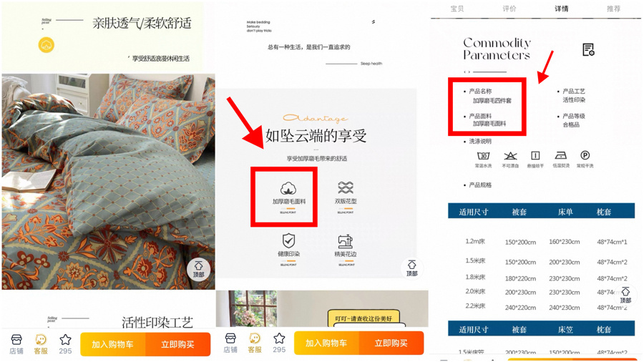
Task: Click the 不可漂白 no-bleach icon
Action: pos(510,155)
